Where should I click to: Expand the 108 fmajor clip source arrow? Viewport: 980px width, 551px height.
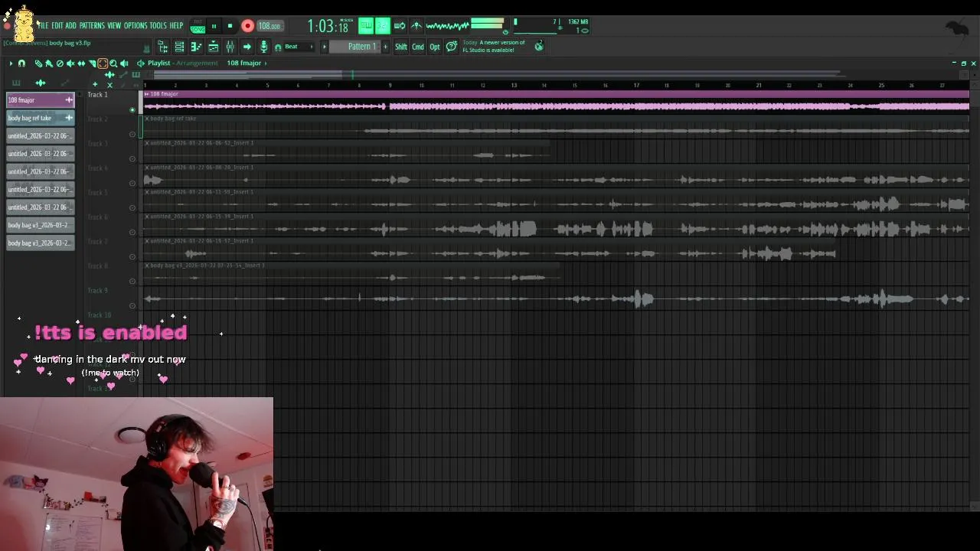point(266,63)
